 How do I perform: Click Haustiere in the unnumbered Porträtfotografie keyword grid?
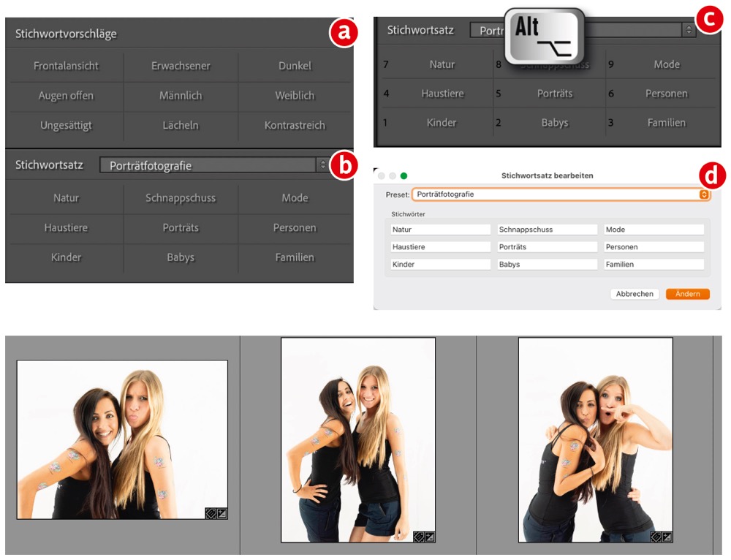pos(66,228)
